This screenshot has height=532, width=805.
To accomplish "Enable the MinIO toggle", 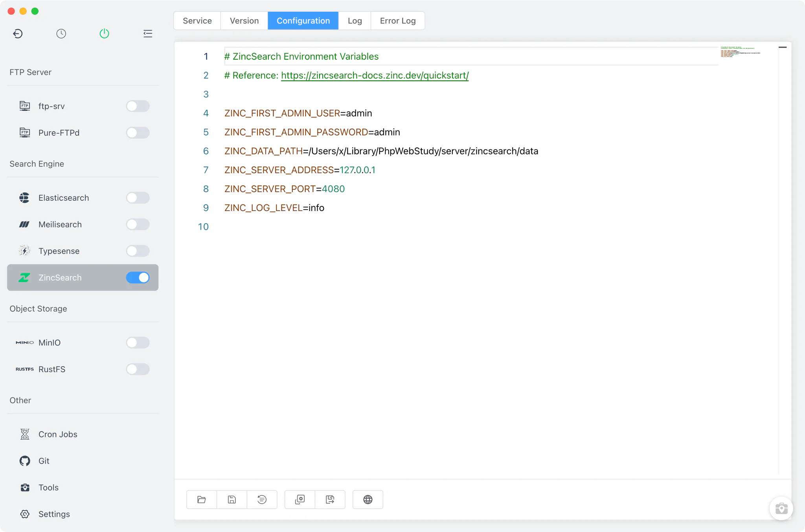I will (x=138, y=343).
